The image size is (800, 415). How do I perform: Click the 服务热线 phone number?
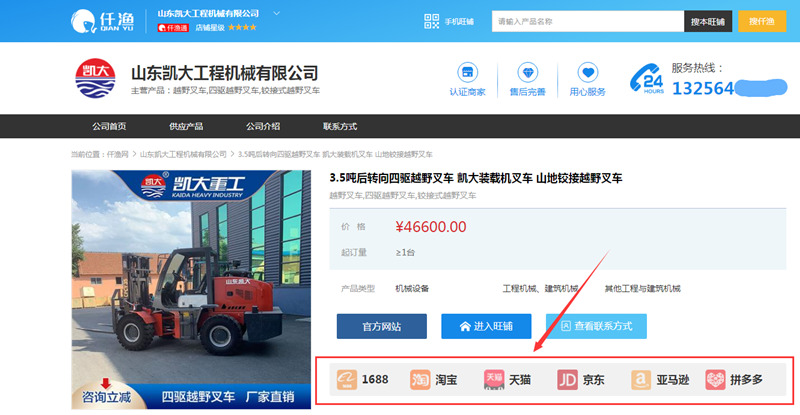coord(730,88)
